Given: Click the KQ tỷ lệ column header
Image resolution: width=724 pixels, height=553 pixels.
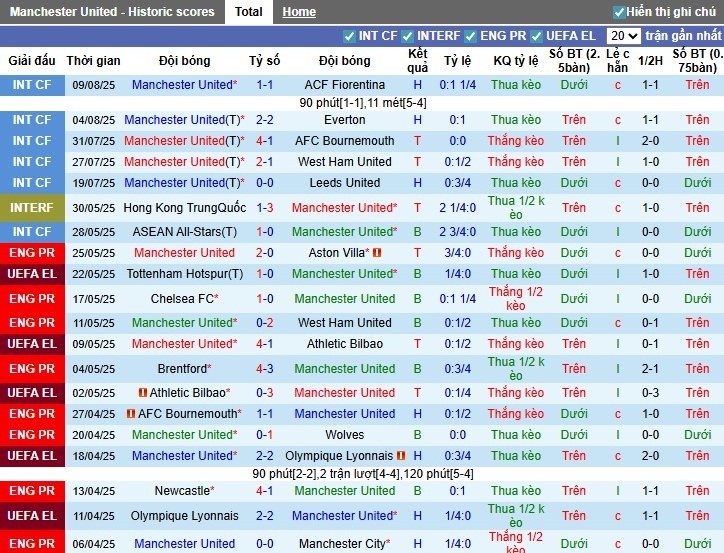Looking at the screenshot, I should pyautogui.click(x=516, y=60).
